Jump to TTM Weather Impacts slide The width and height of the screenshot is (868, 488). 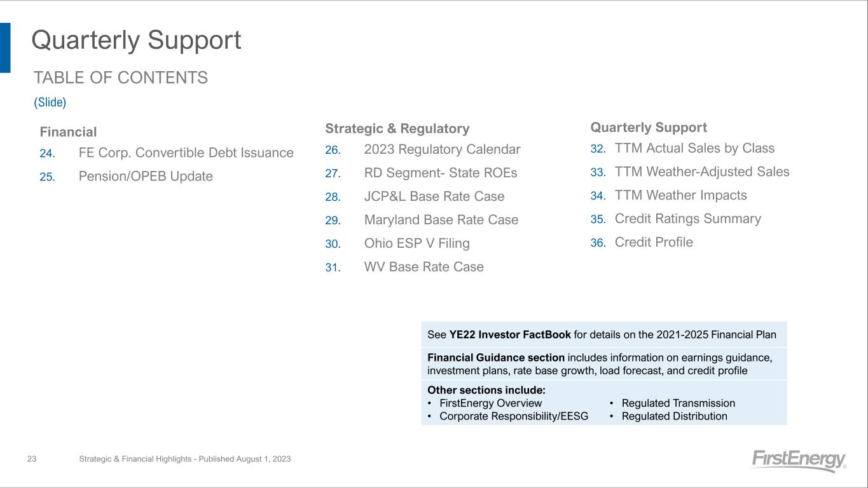(680, 196)
